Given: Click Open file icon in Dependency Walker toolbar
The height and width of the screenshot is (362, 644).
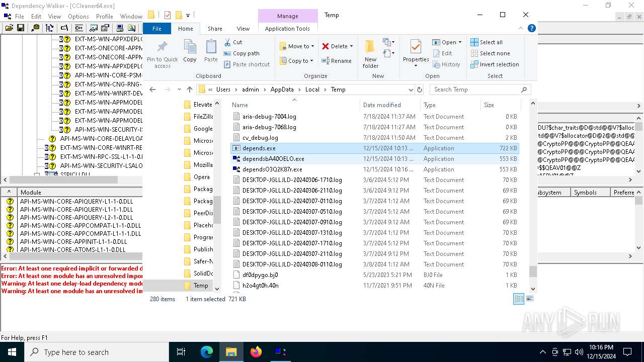Looking at the screenshot, I should point(9,28).
